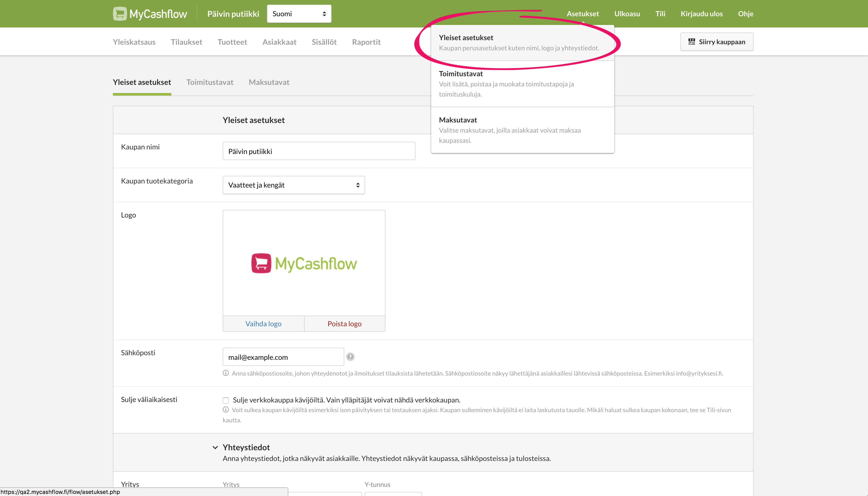Open the Kaupan tuotekategoria dropdown
868x496 pixels.
click(x=293, y=185)
